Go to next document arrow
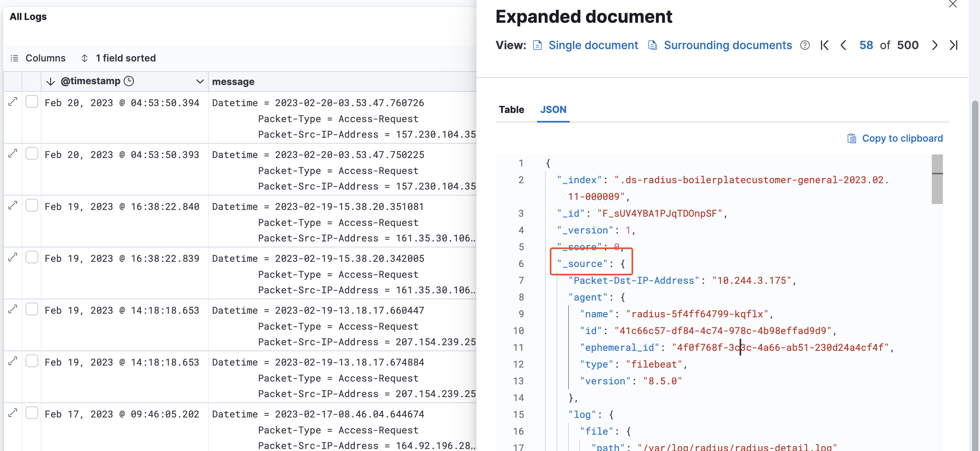The height and width of the screenshot is (451, 980). [x=935, y=45]
